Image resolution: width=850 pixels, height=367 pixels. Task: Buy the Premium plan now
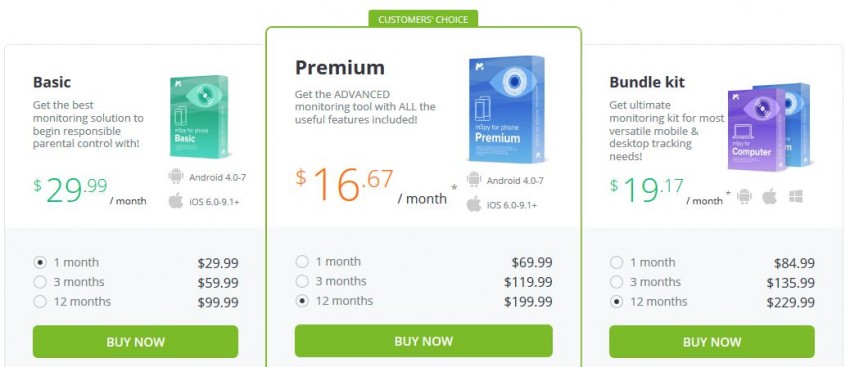[423, 341]
